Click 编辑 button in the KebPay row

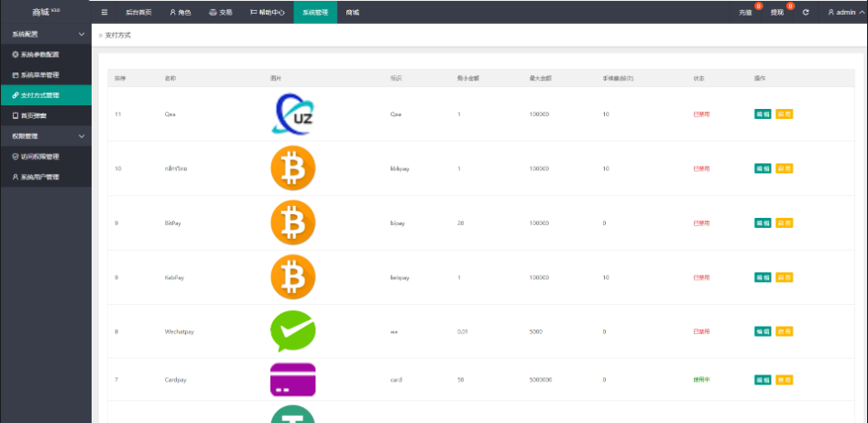(x=763, y=277)
